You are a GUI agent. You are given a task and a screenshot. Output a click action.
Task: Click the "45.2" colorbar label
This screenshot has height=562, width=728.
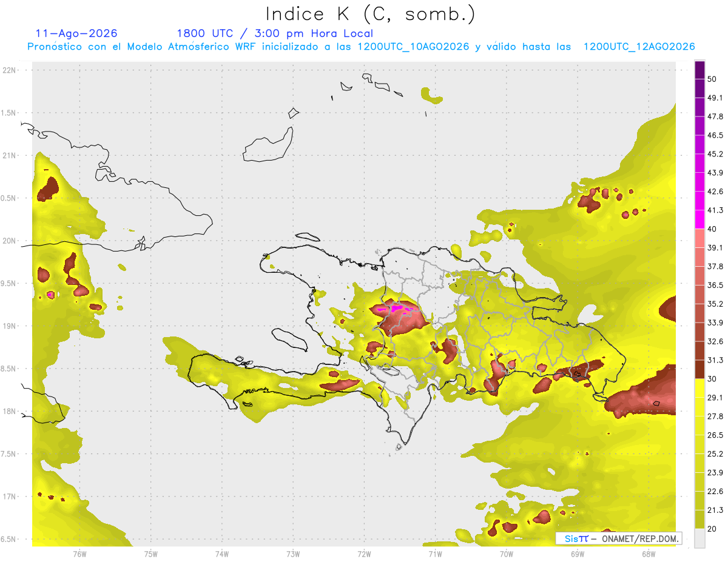[x=715, y=154]
